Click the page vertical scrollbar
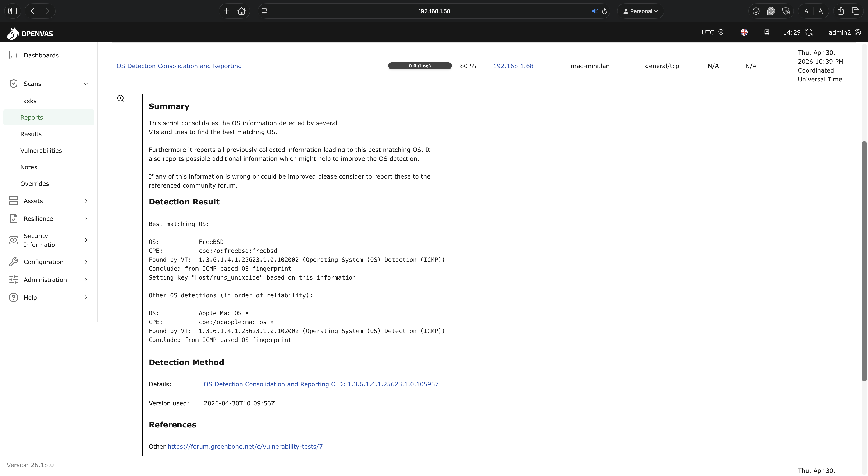 click(864, 262)
